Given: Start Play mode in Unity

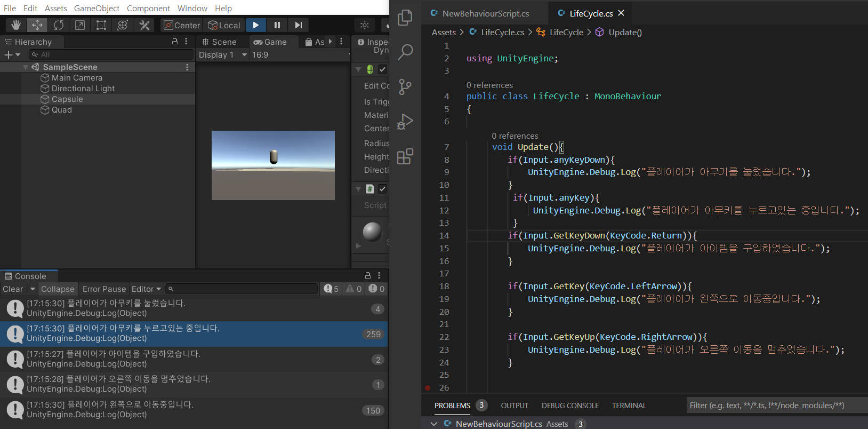Looking at the screenshot, I should [256, 25].
